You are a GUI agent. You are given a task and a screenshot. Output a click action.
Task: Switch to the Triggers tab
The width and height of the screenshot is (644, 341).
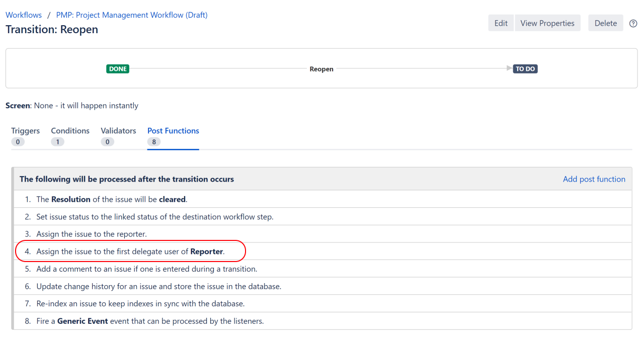(25, 131)
